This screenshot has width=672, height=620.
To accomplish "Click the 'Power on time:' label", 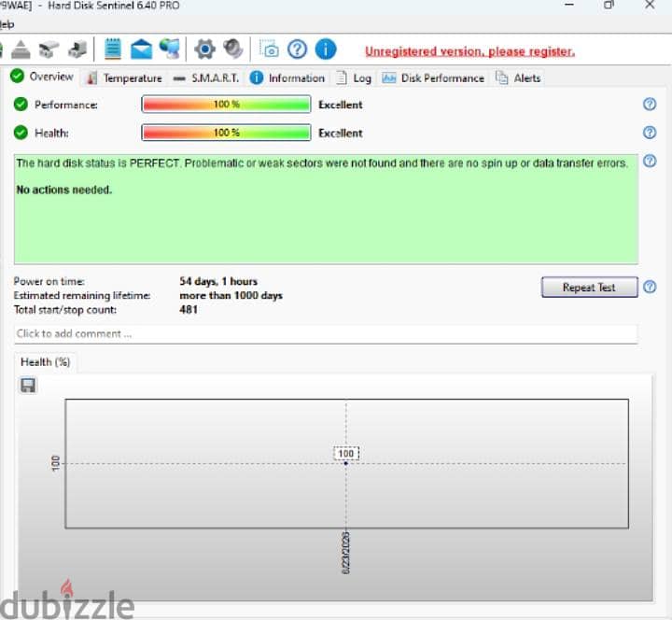I will coord(49,281).
